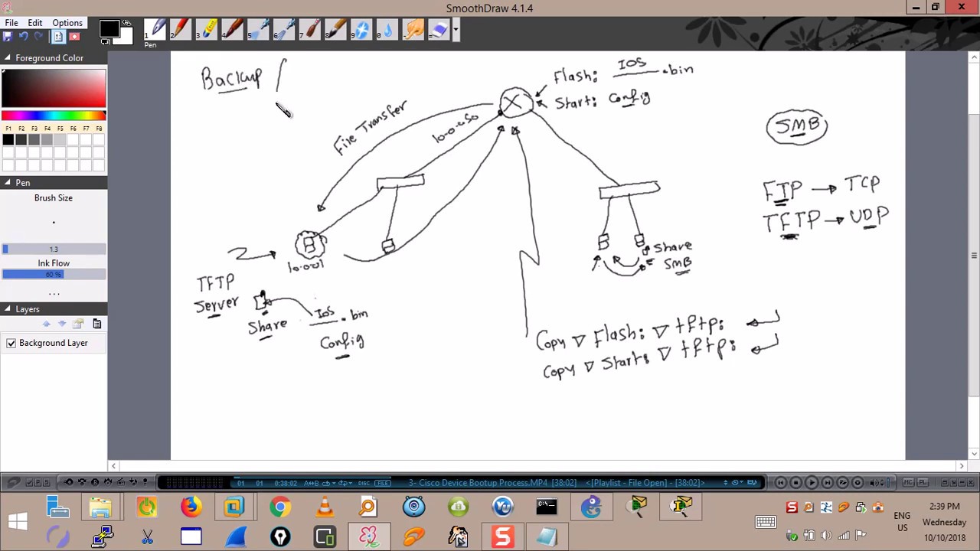Collapse the Foreground Color panel
Screen dimensions: 980x551
click(7, 58)
